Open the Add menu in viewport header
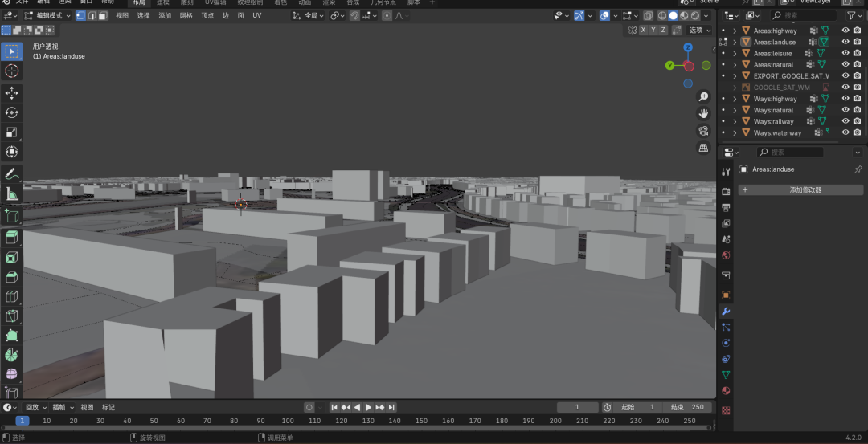868x444 pixels. pos(165,15)
